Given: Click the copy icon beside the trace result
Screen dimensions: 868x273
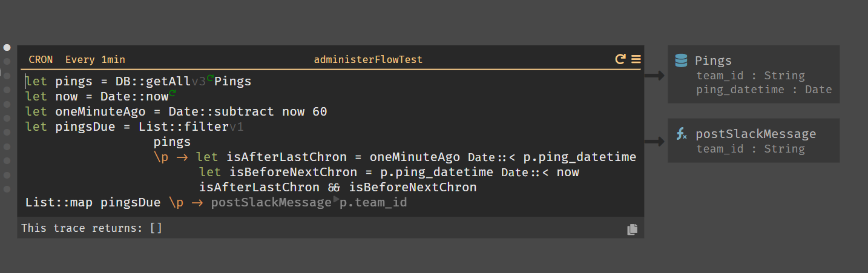Looking at the screenshot, I should 633,229.
